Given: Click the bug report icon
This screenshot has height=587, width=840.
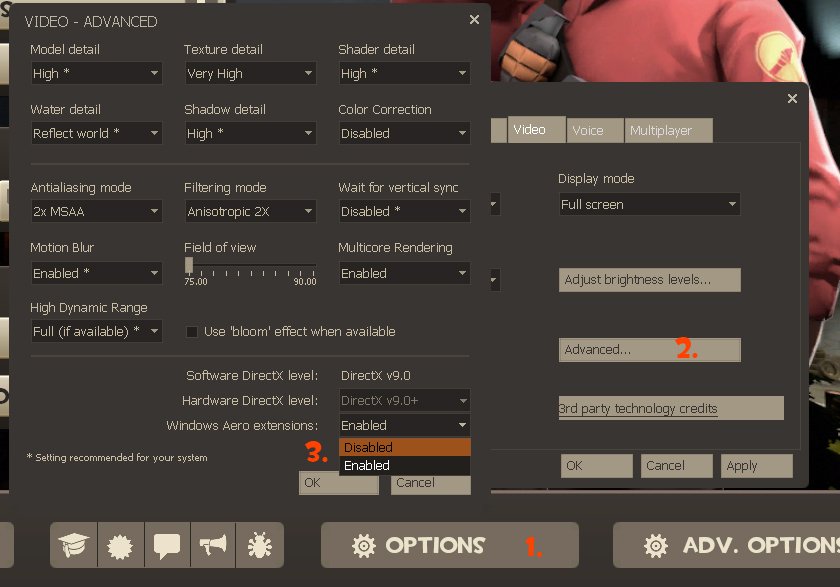Looking at the screenshot, I should pos(259,546).
